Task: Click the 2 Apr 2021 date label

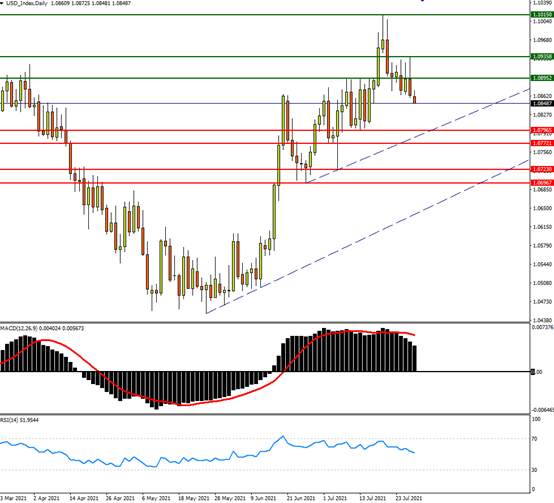Action: click(x=46, y=498)
